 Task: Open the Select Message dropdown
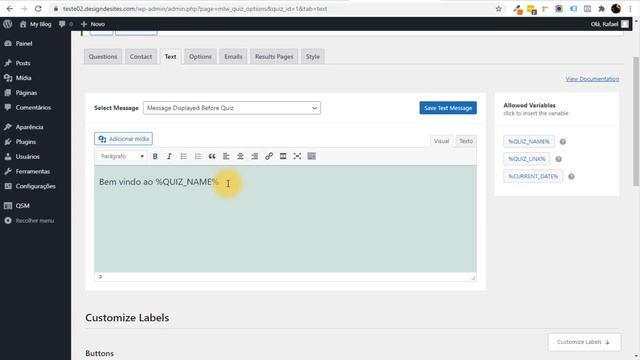point(232,108)
